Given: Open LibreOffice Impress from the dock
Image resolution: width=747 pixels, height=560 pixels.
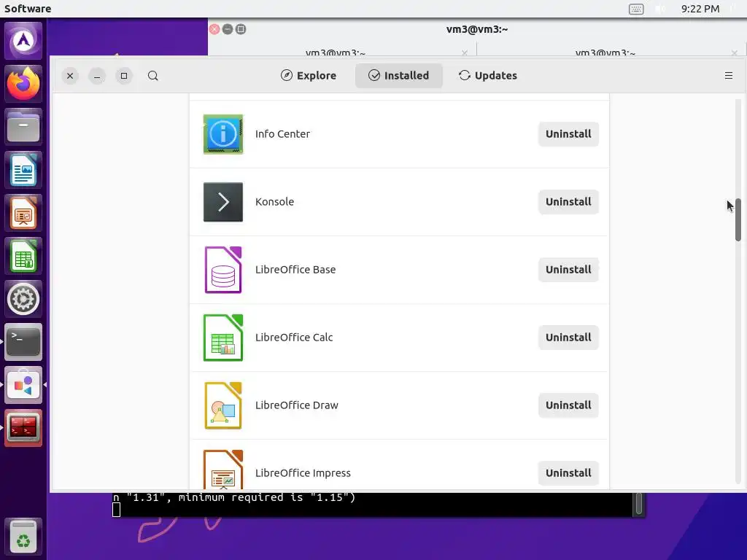Looking at the screenshot, I should (x=23, y=213).
